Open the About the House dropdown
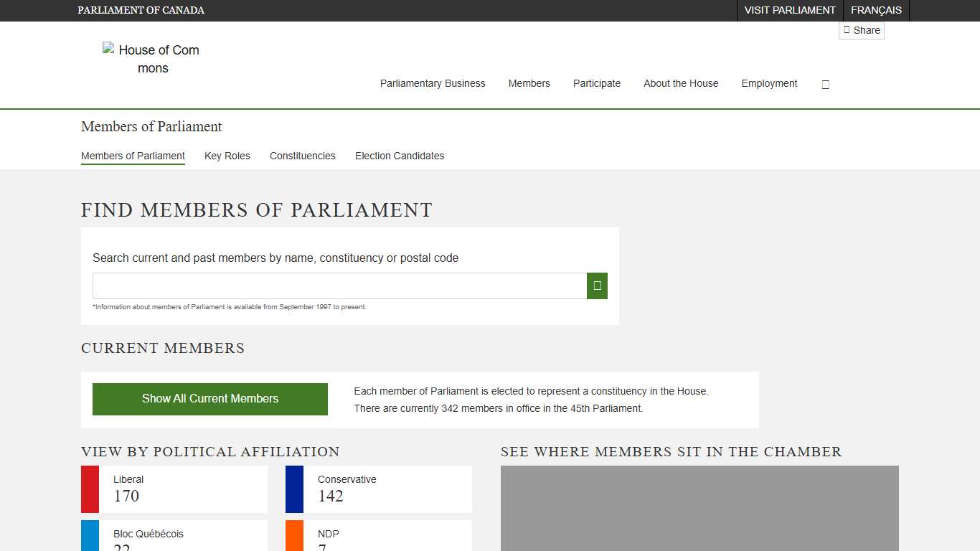Screen dimensions: 980x551 coord(680,84)
